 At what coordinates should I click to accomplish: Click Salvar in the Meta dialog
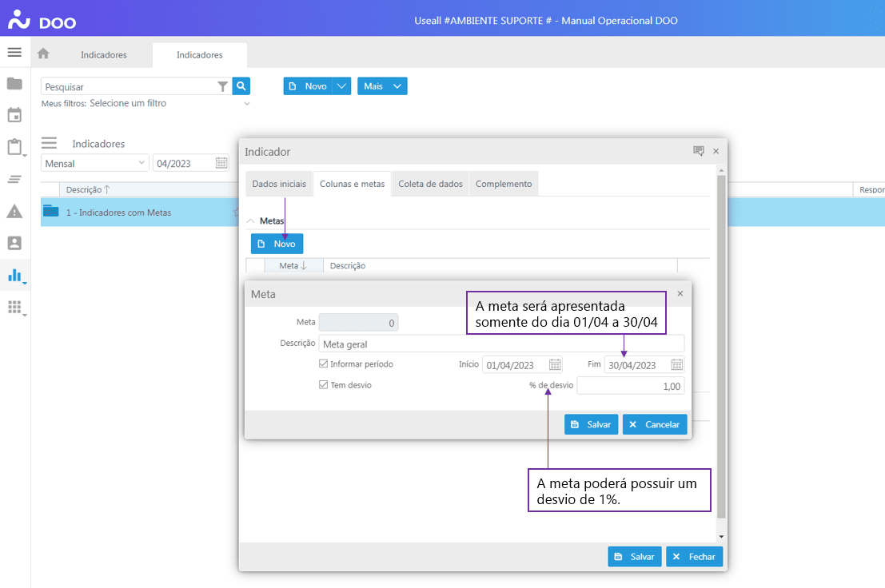click(x=591, y=424)
